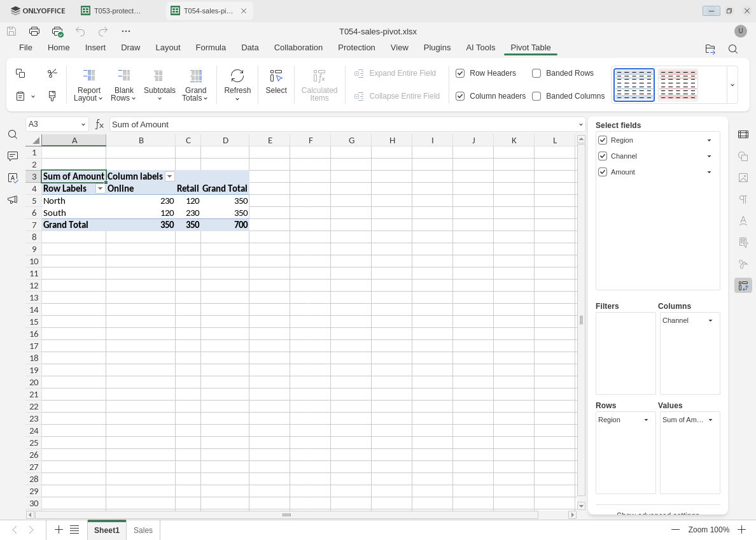Switch to the Formula tab

pos(211,47)
